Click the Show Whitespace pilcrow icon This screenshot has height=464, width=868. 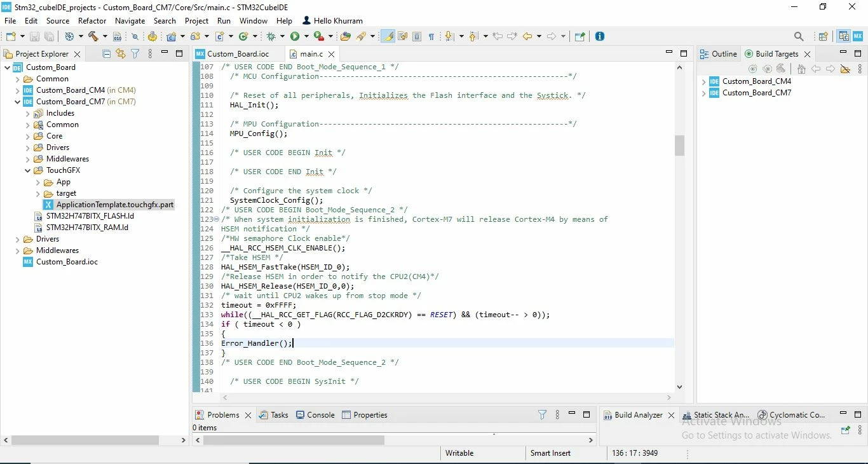point(431,36)
